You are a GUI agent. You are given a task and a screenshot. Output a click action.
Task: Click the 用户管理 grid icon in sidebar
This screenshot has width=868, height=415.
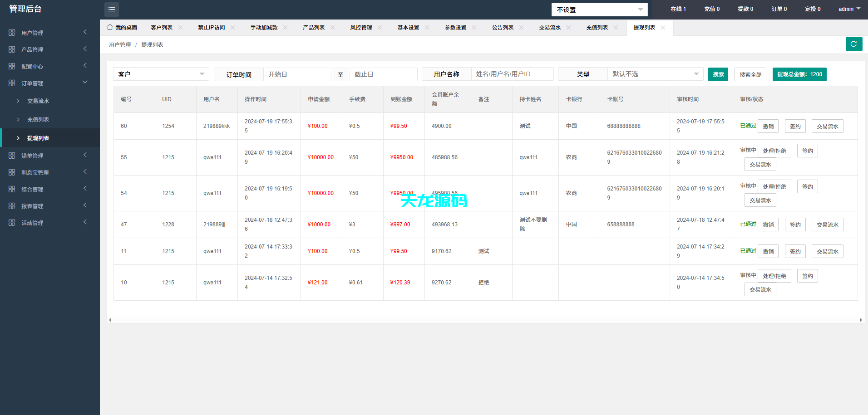(x=12, y=32)
